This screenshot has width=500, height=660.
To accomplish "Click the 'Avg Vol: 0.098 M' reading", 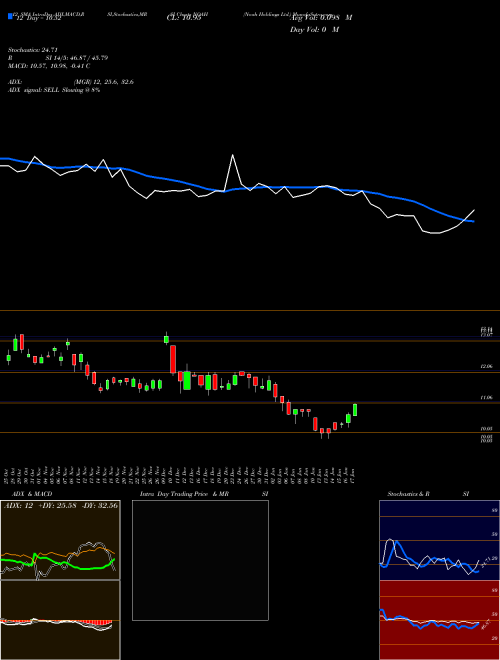I will [321, 18].
